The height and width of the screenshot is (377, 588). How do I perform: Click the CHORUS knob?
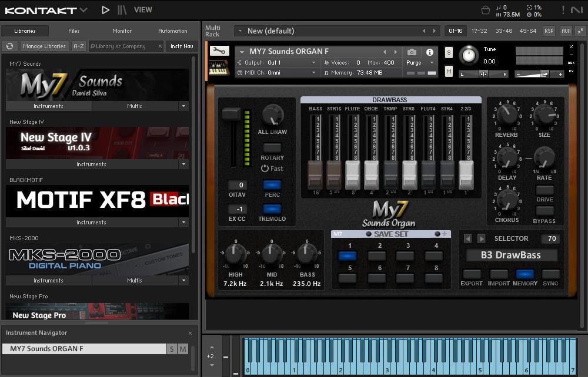pos(507,200)
